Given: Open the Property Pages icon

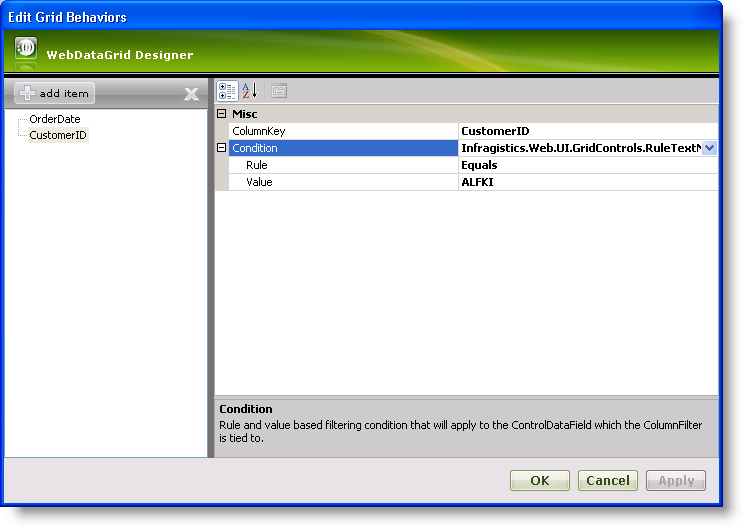Looking at the screenshot, I should point(279,91).
